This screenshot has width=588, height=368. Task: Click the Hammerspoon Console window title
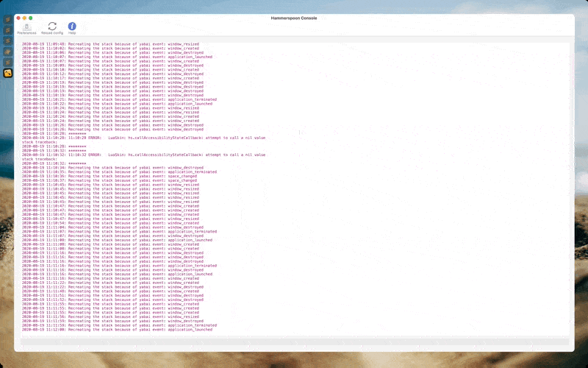point(294,18)
